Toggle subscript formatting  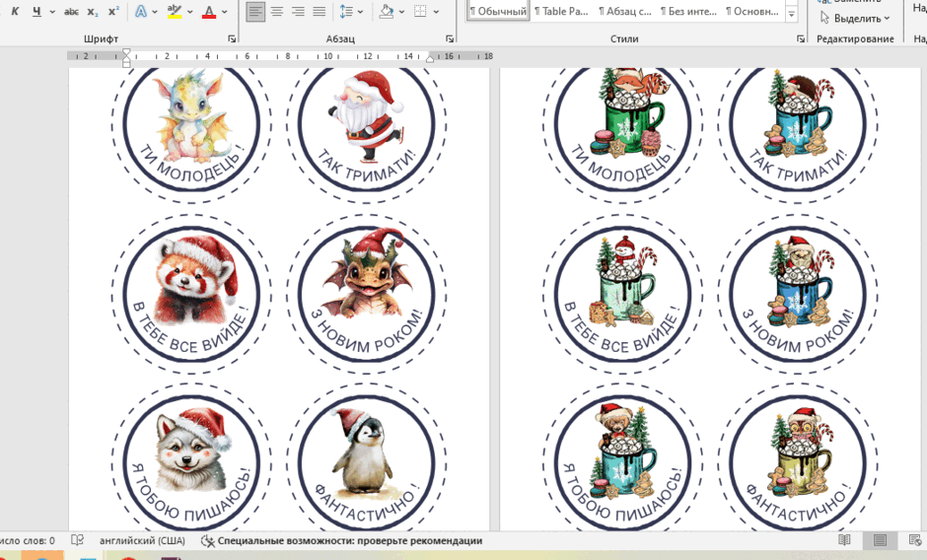coord(93,11)
